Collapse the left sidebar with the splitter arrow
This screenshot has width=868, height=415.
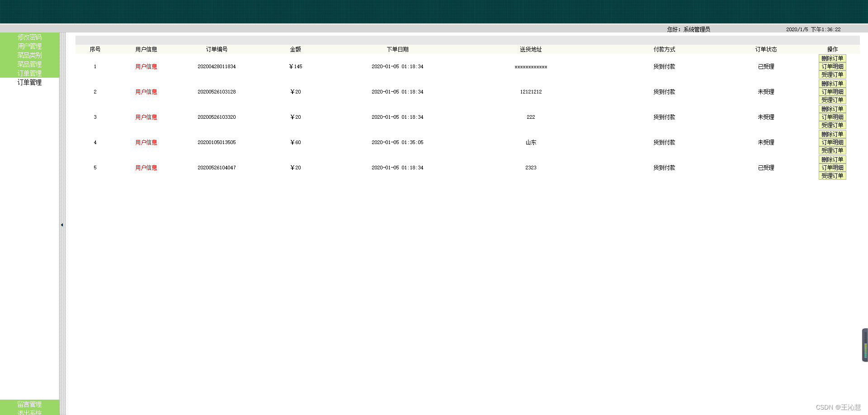[x=62, y=225]
